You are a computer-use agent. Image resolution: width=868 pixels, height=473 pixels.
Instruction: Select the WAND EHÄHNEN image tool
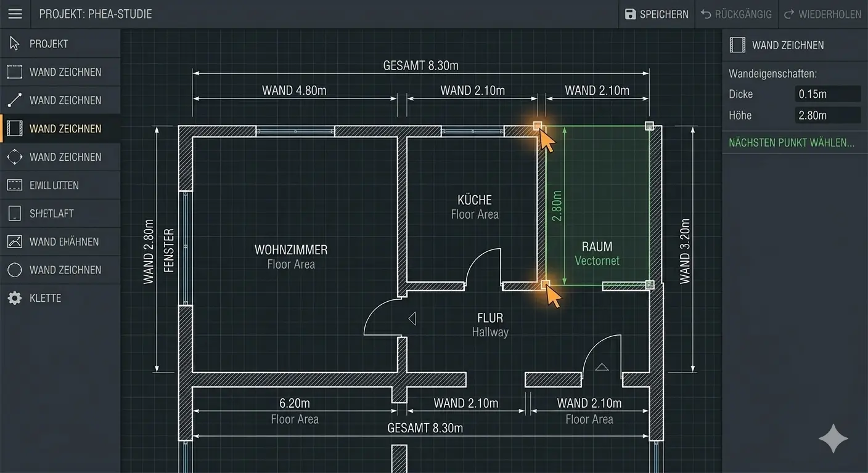[x=60, y=241]
